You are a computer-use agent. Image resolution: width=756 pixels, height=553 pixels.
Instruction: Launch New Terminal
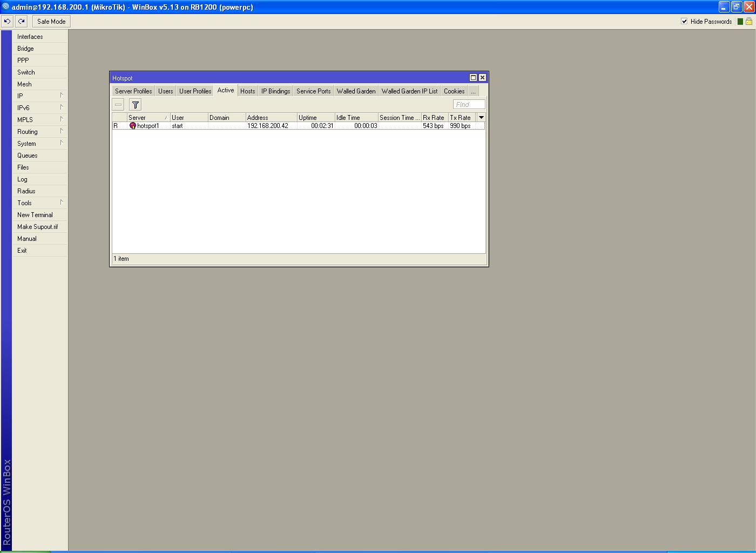(40, 215)
